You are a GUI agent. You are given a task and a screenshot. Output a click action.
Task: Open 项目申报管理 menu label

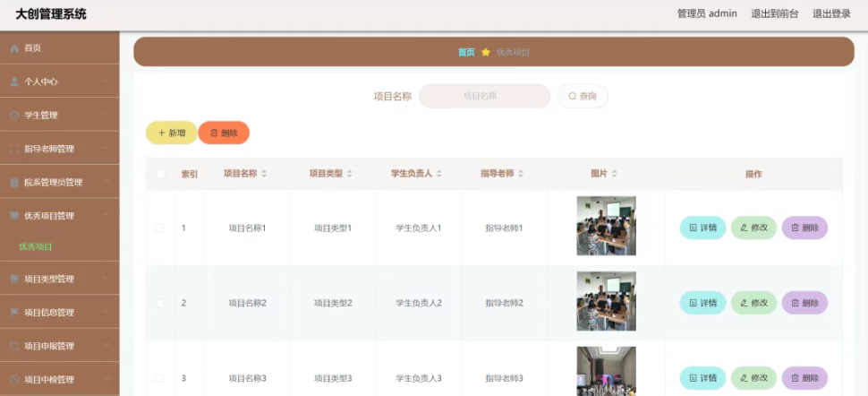pos(49,346)
